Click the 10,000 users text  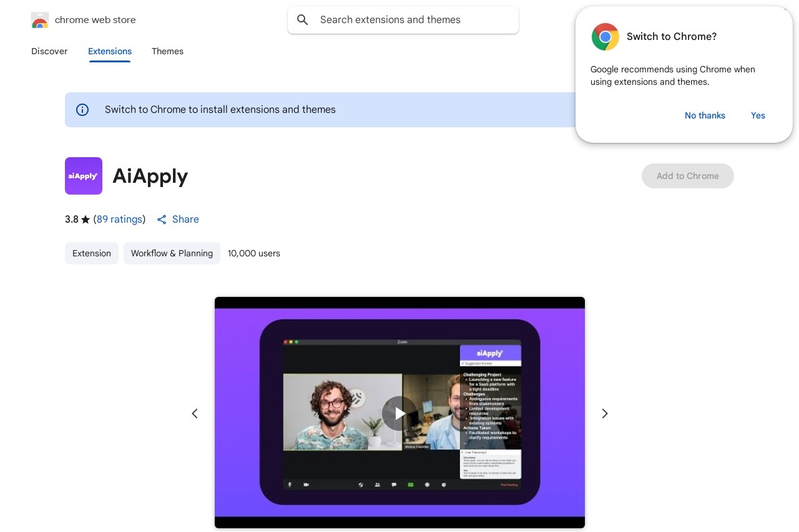point(254,253)
